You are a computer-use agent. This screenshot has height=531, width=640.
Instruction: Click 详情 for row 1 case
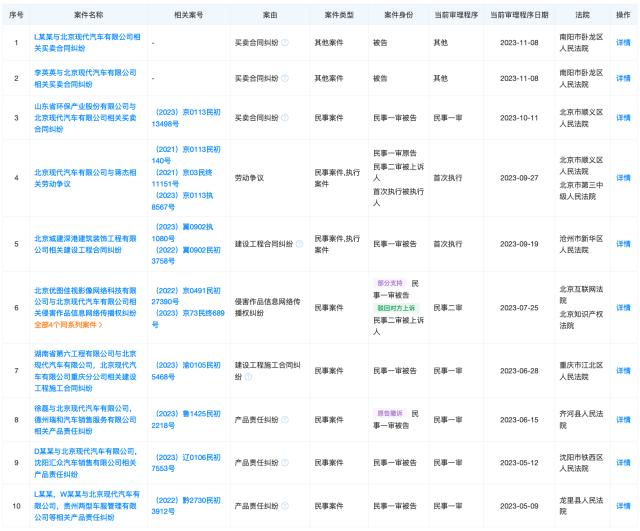[x=623, y=42]
